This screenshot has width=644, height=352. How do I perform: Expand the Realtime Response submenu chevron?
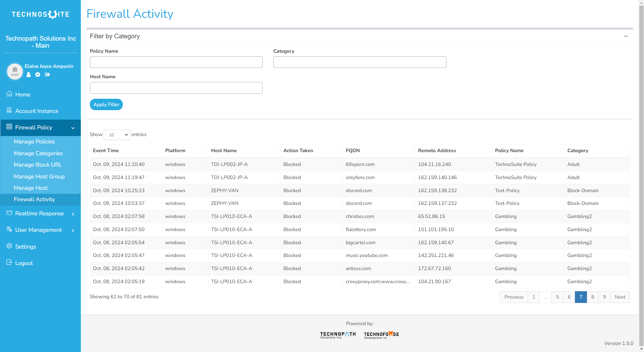tap(73, 214)
